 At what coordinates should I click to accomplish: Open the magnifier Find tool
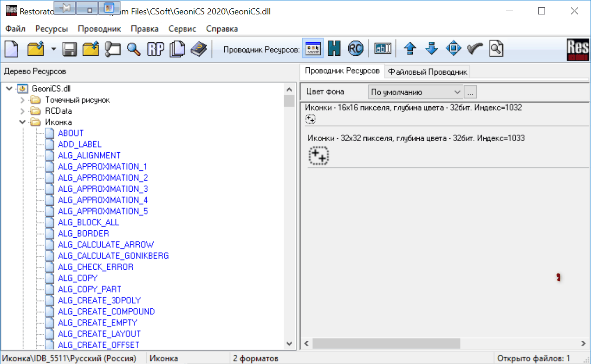(134, 48)
